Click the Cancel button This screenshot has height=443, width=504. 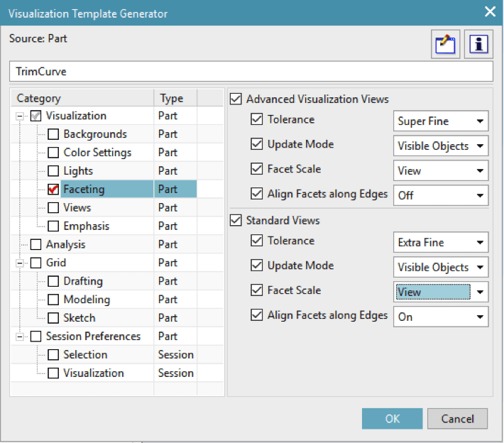pyautogui.click(x=457, y=419)
